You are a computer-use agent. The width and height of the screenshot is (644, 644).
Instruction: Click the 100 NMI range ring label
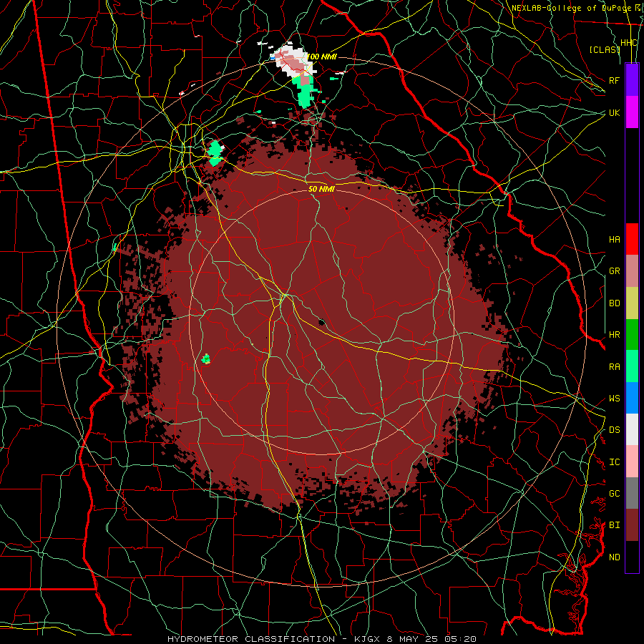(322, 57)
